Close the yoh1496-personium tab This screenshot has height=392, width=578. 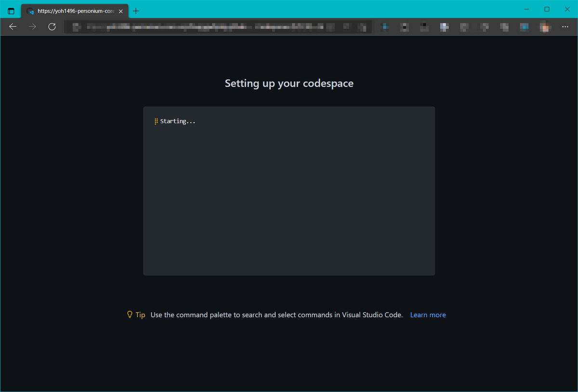pos(121,11)
